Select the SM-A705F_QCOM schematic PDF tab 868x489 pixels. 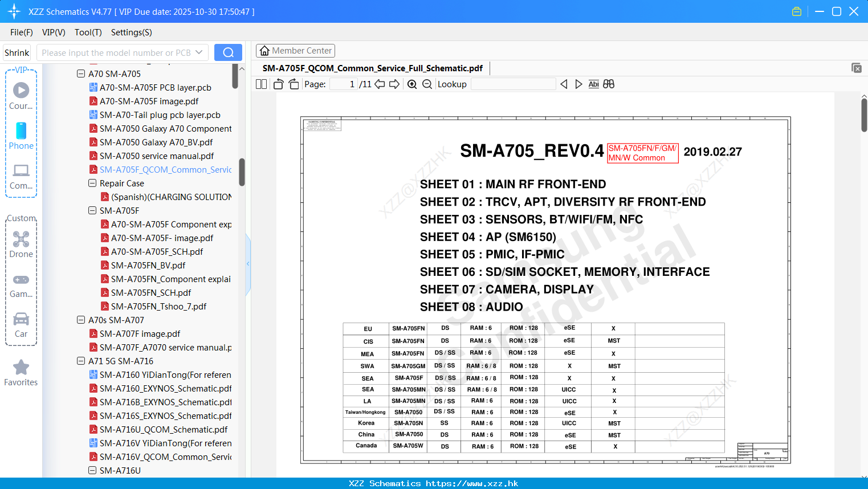click(373, 68)
